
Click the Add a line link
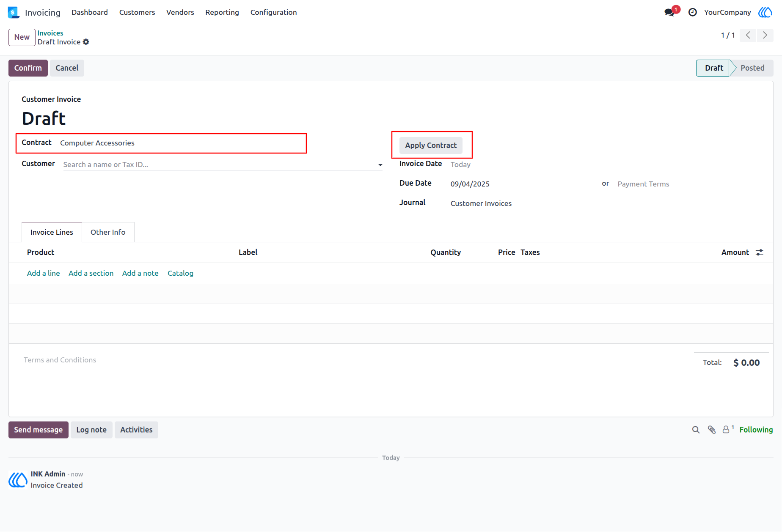tap(44, 273)
